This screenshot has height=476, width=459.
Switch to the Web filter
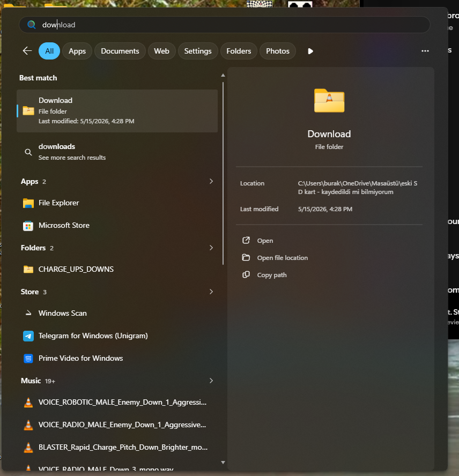161,51
